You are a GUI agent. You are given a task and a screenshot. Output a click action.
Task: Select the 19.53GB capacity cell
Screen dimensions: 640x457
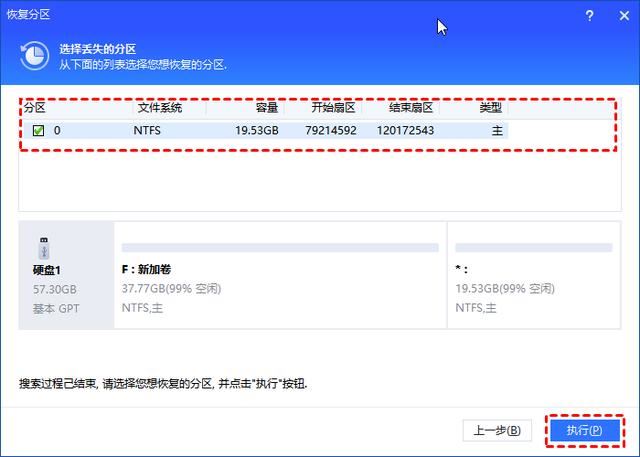257,130
